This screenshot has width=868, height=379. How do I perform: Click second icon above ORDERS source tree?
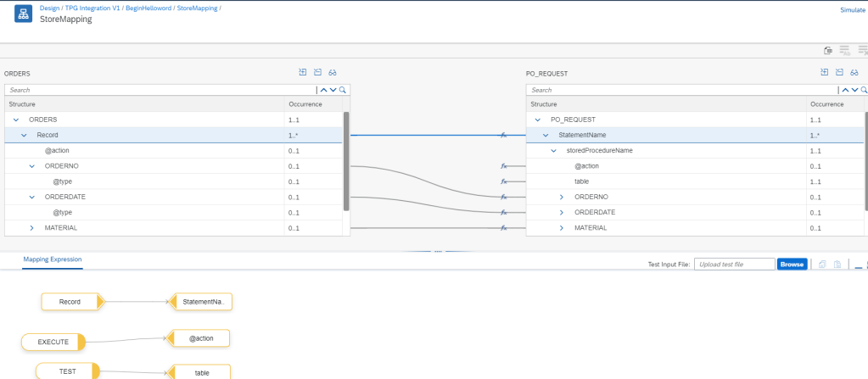tap(317, 73)
